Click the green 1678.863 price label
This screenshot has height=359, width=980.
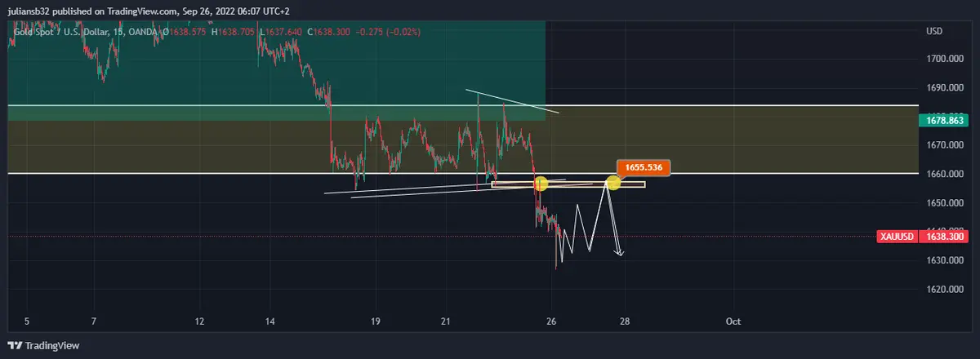click(x=946, y=121)
